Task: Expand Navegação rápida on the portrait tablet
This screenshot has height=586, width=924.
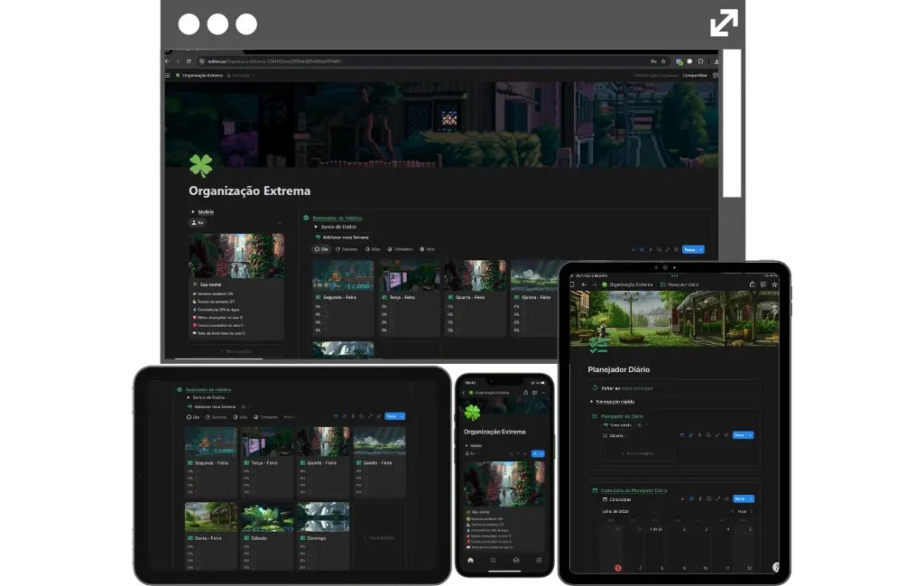Action: (x=592, y=402)
